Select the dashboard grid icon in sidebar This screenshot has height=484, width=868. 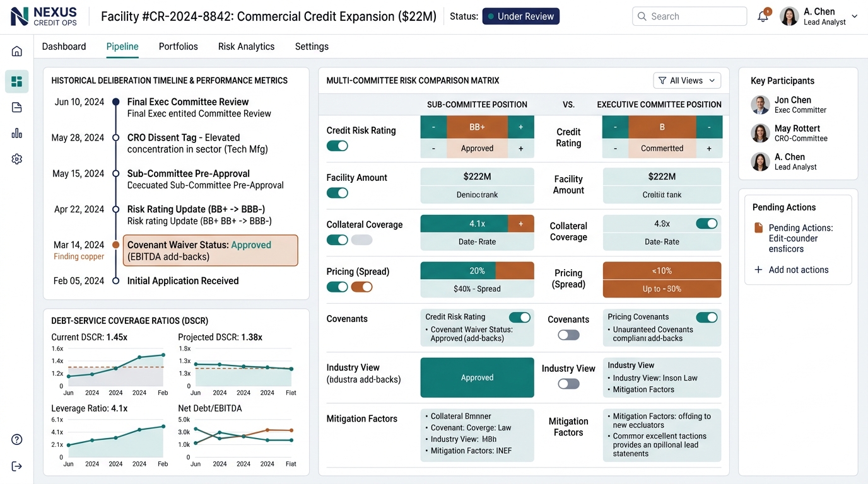(x=17, y=81)
